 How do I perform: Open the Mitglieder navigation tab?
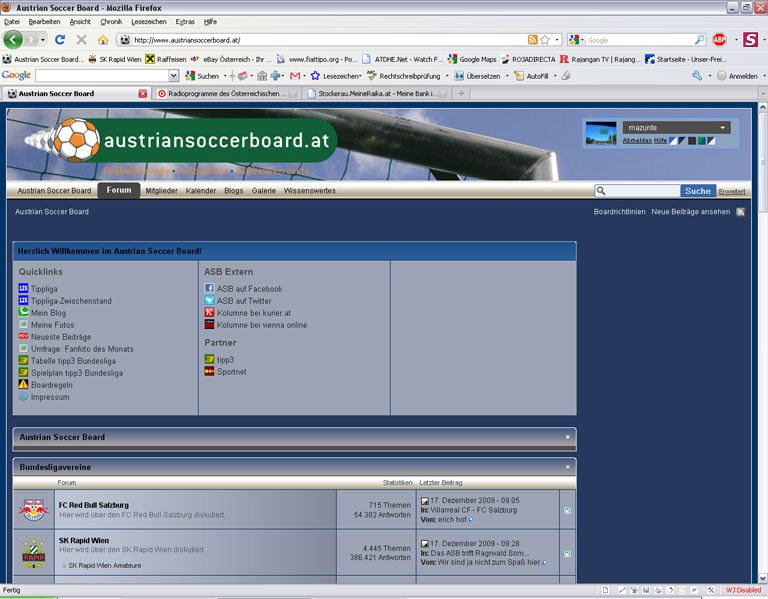162,191
